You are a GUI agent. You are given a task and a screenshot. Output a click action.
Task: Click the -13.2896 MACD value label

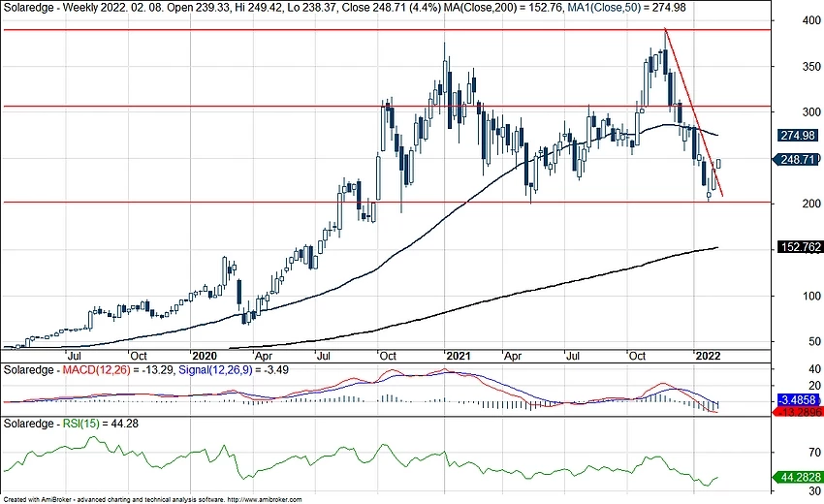(x=798, y=412)
